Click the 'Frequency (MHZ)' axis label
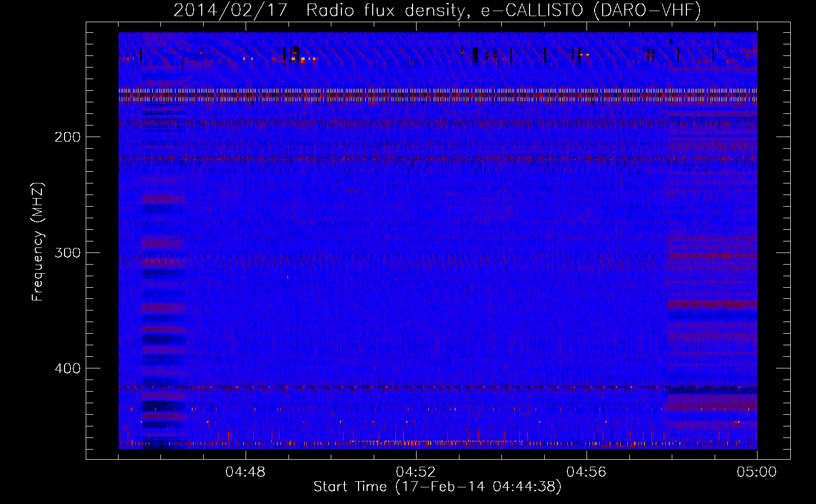This screenshot has width=816, height=504. (x=38, y=242)
